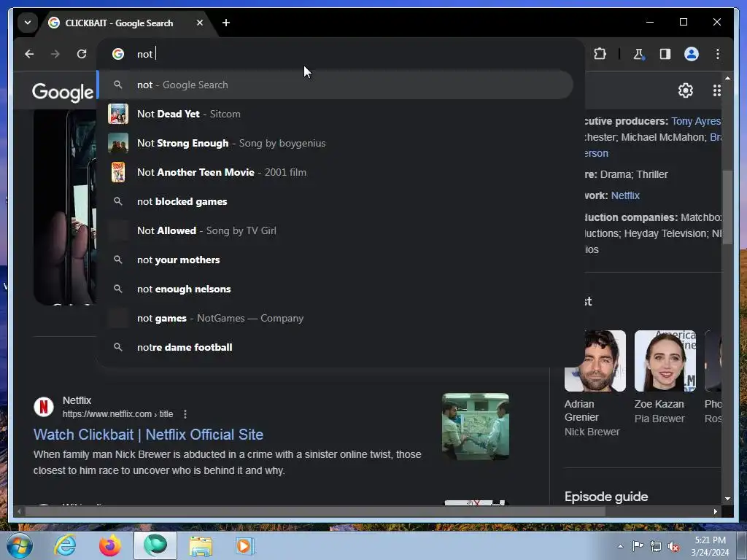Image resolution: width=747 pixels, height=560 pixels.
Task: Open Adrian Grenier cast photo
Action: 595,361
